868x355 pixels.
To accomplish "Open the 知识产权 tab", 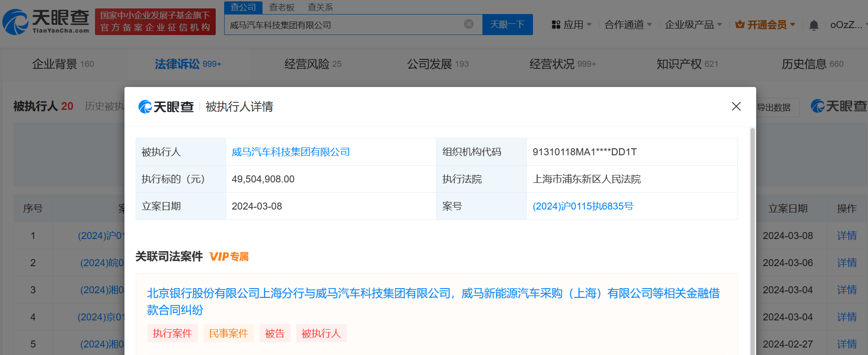I will tap(687, 64).
